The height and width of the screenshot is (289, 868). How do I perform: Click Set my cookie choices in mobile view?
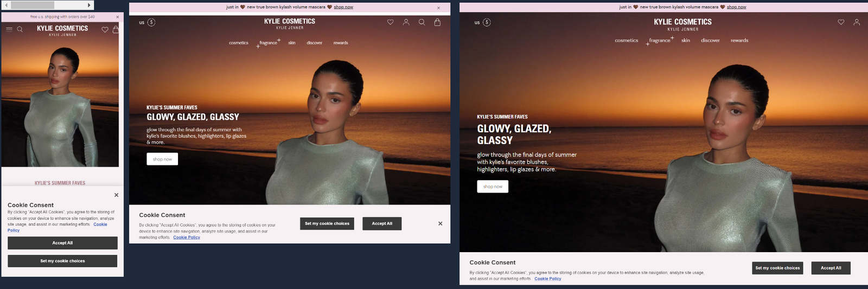(62, 261)
